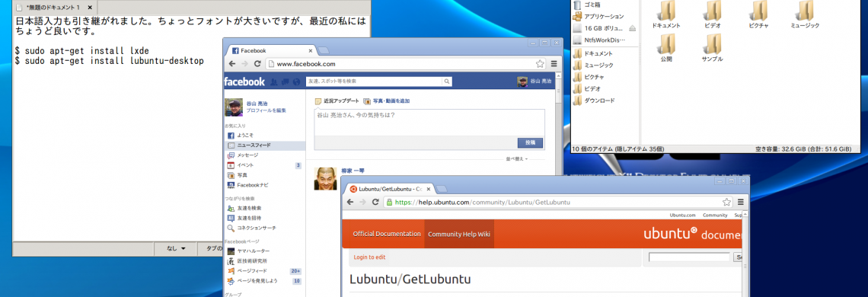The width and height of the screenshot is (868, 297).
Task: Open the なし dropdown in text editor status bar
Action: tap(176, 249)
